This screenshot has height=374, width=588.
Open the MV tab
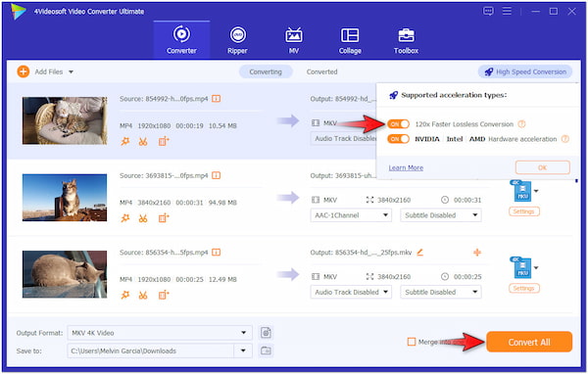pyautogui.click(x=294, y=40)
